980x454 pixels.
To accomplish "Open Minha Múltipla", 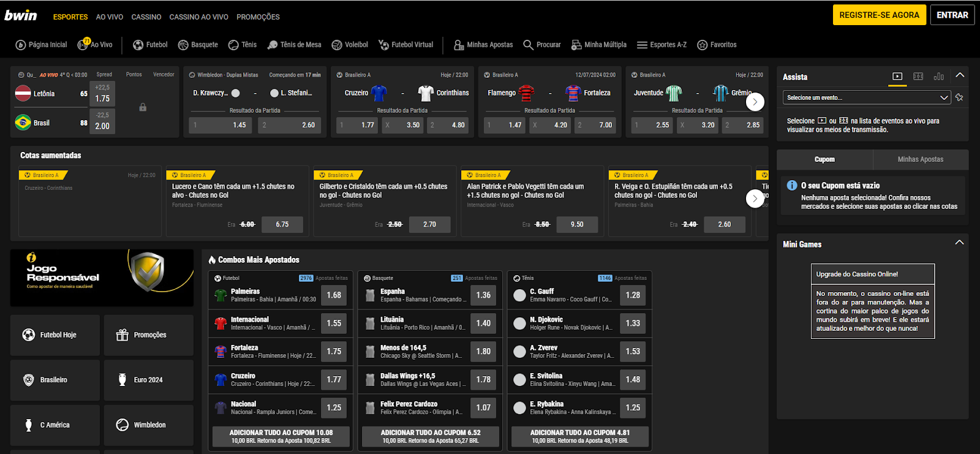I will coord(599,45).
